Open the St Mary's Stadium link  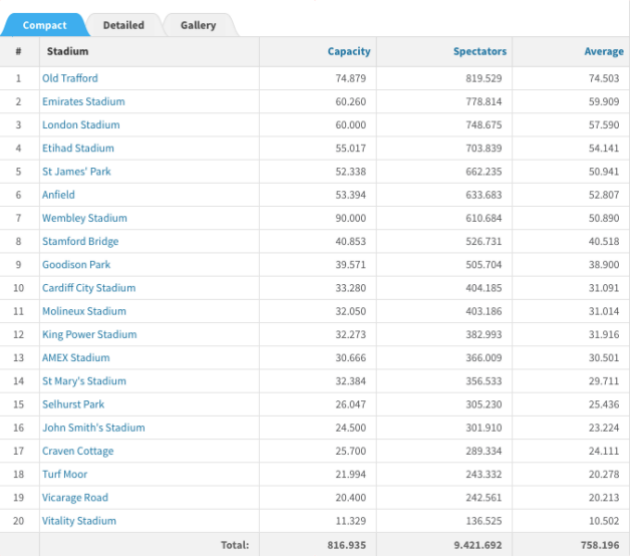click(84, 381)
